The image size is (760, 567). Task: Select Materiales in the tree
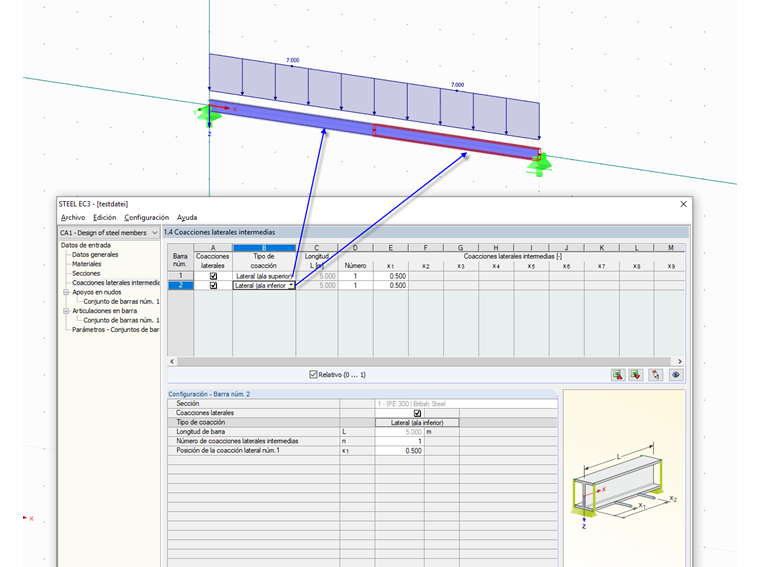(x=87, y=264)
